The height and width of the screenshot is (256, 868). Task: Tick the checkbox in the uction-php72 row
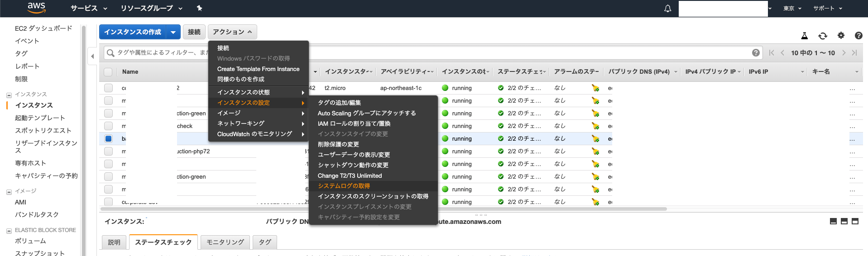[108, 151]
